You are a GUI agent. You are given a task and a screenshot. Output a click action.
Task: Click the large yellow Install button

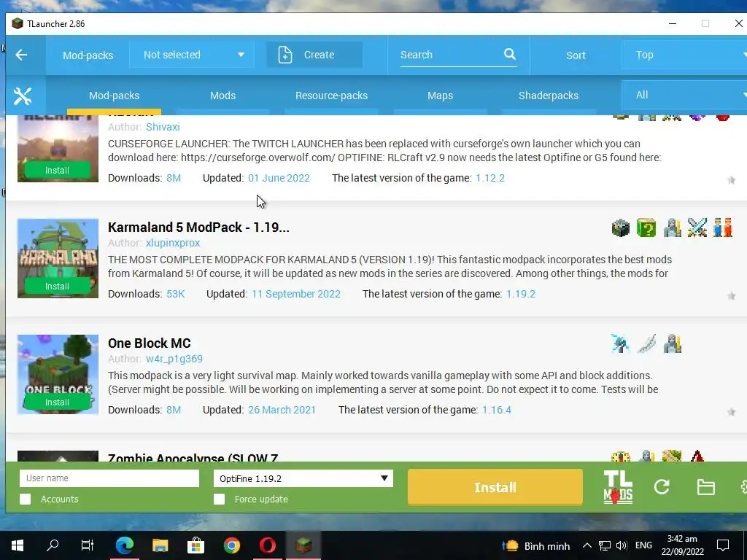click(x=495, y=487)
